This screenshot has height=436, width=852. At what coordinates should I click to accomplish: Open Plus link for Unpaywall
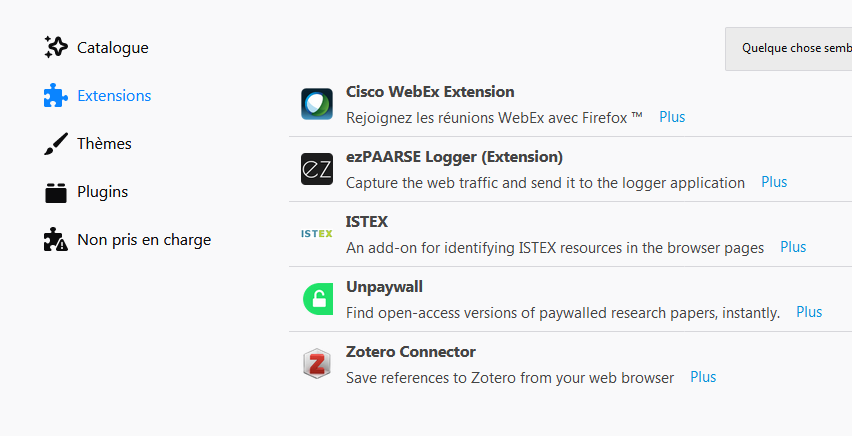click(809, 312)
